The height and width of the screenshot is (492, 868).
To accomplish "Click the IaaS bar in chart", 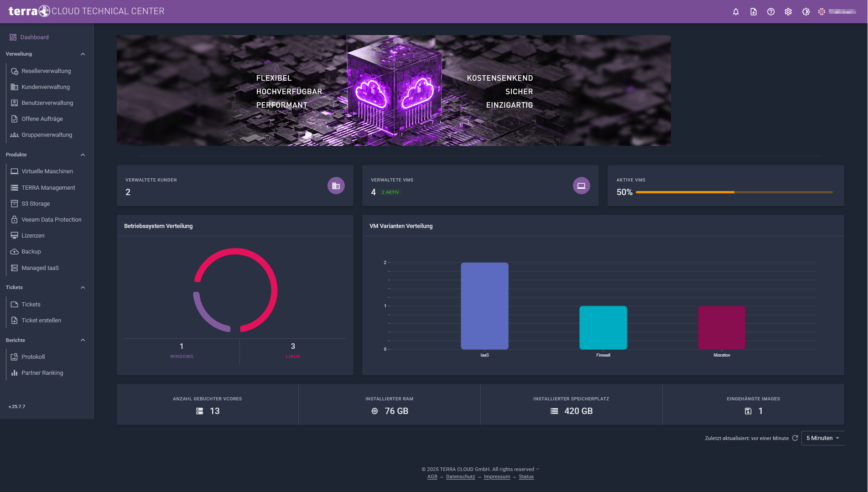I will click(x=484, y=306).
